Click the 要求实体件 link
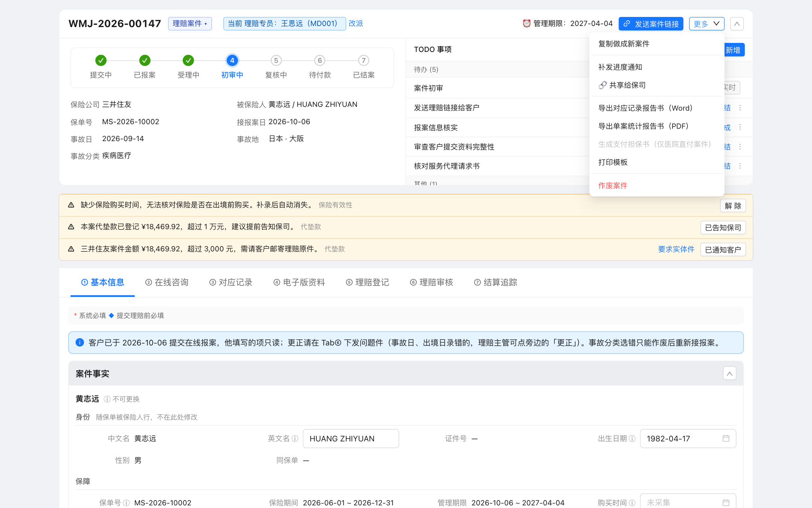The image size is (812, 508). pos(676,249)
